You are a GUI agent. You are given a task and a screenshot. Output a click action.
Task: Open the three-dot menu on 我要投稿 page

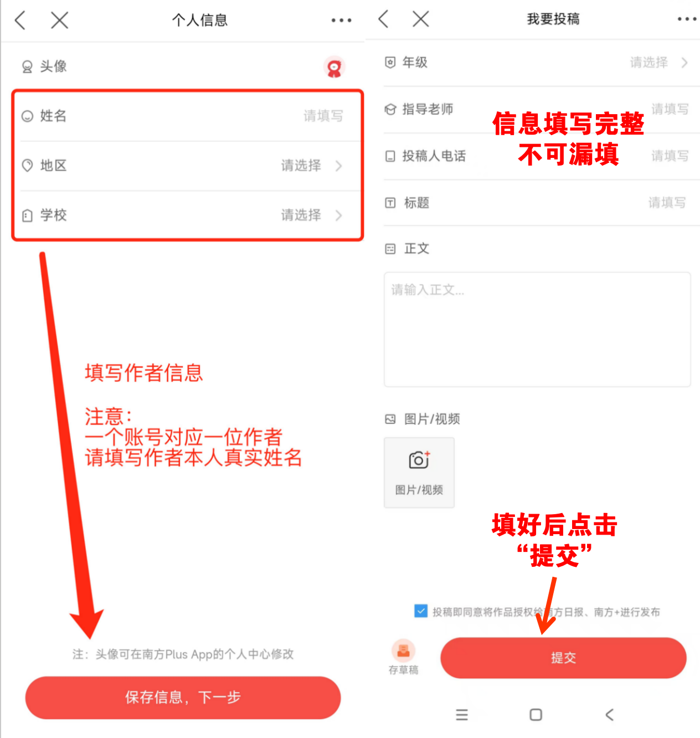[x=687, y=19]
